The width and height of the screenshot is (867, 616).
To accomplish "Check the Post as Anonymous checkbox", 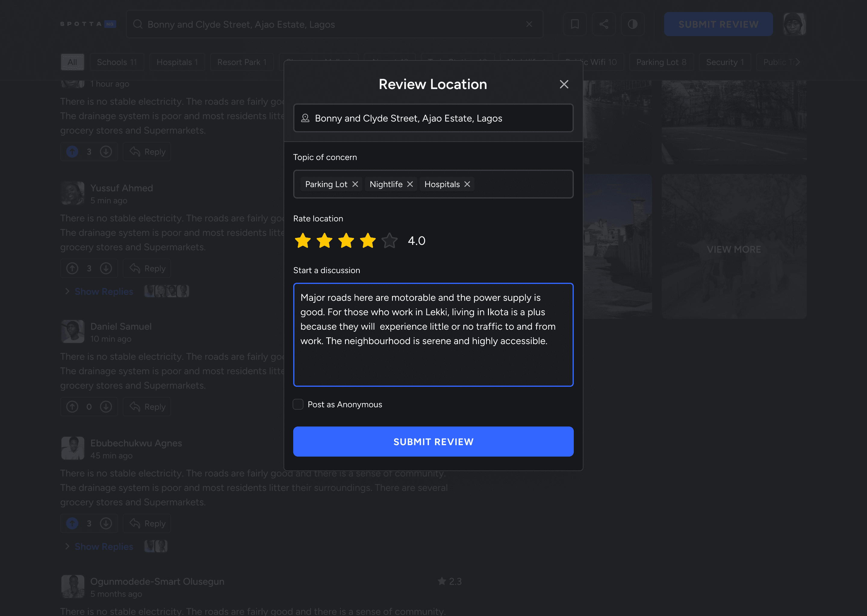I will click(298, 404).
